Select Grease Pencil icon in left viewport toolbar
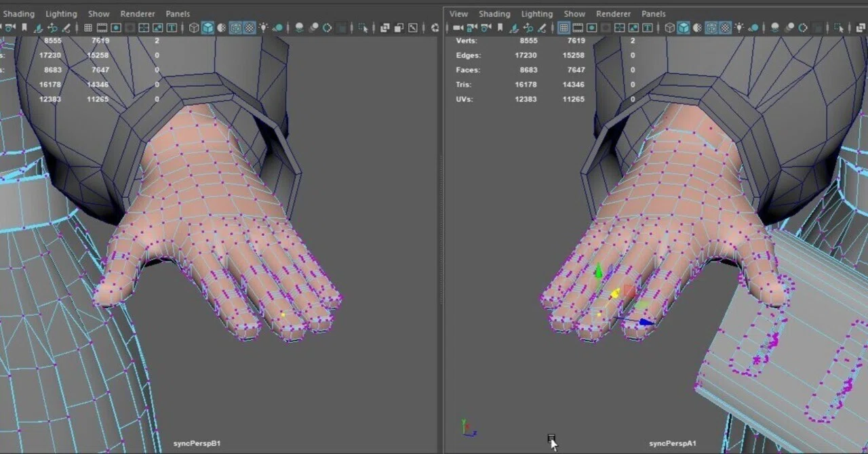The image size is (868, 454). click(66, 28)
